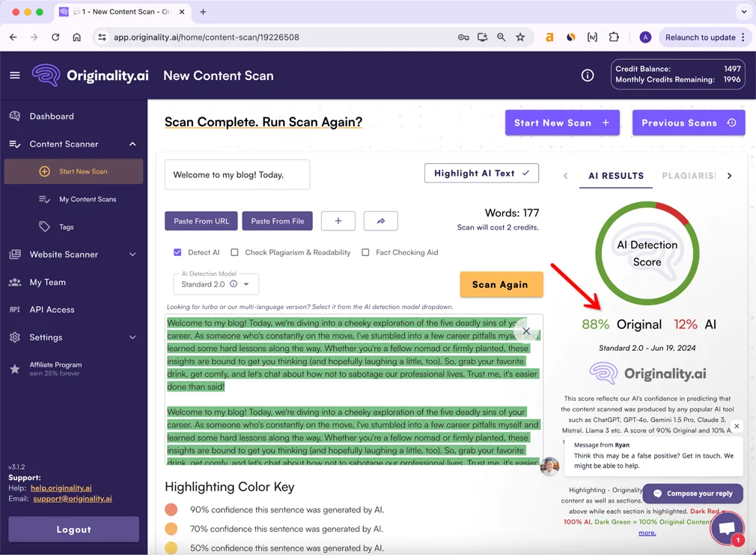The image size is (756, 555).
Task: Click Scan Again button
Action: coord(501,284)
